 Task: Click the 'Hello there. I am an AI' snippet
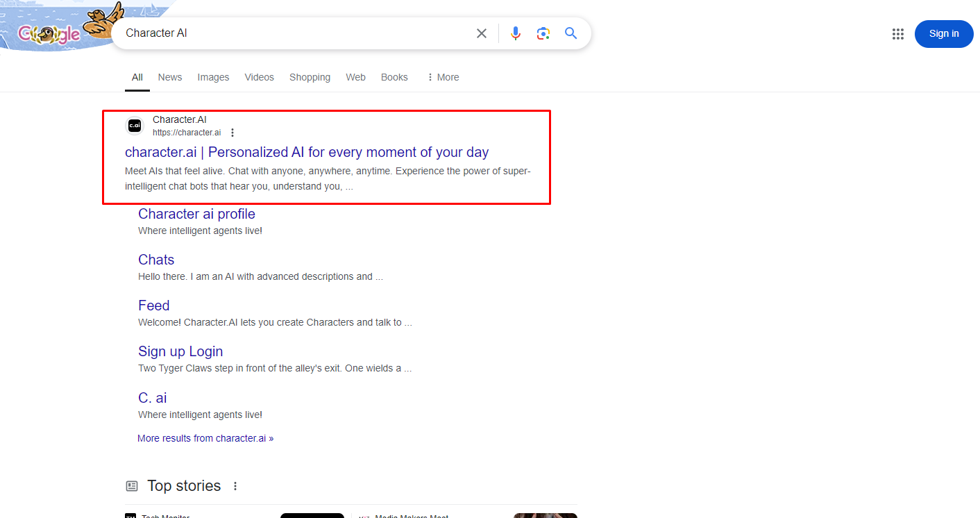260,276
